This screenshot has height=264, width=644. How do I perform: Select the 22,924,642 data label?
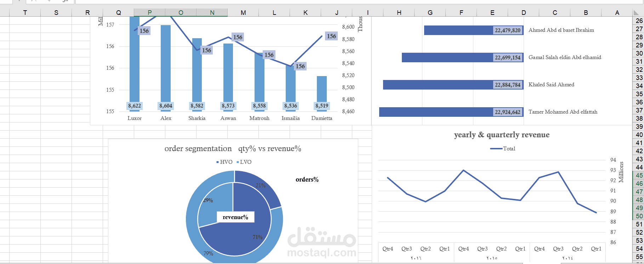coord(508,112)
